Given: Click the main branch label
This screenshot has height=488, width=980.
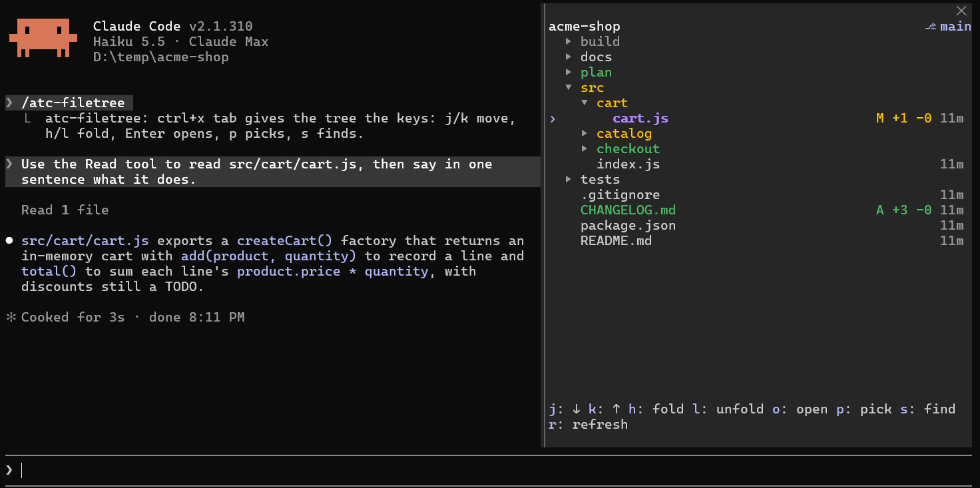Looking at the screenshot, I should point(955,27).
